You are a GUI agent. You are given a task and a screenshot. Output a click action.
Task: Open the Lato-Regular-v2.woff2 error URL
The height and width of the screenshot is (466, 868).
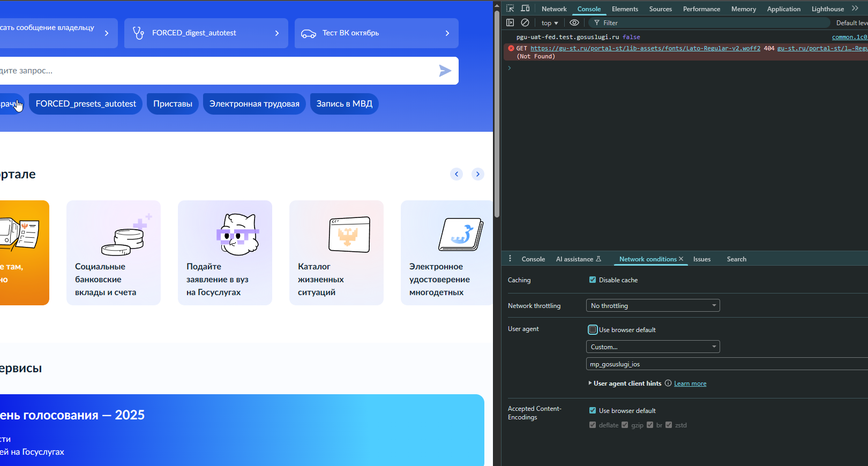point(645,48)
